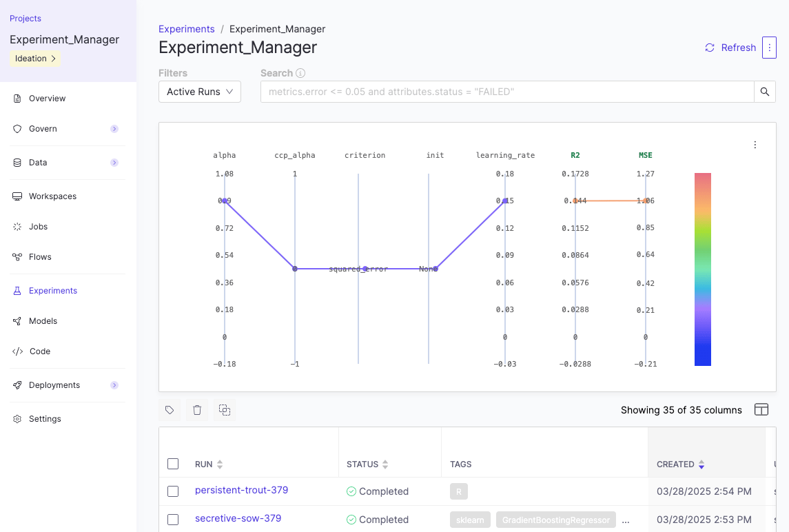Click the Refresh button label
Viewport: 789px width, 532px height.
(x=738, y=48)
